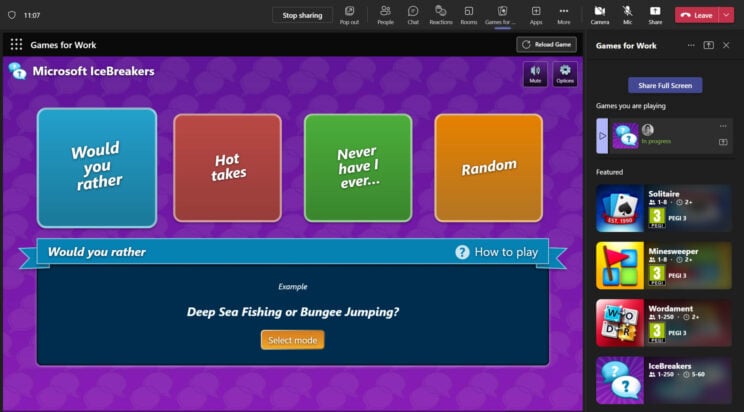Click Share Full Screen button
Image resolution: width=744 pixels, height=412 pixels.
[665, 85]
